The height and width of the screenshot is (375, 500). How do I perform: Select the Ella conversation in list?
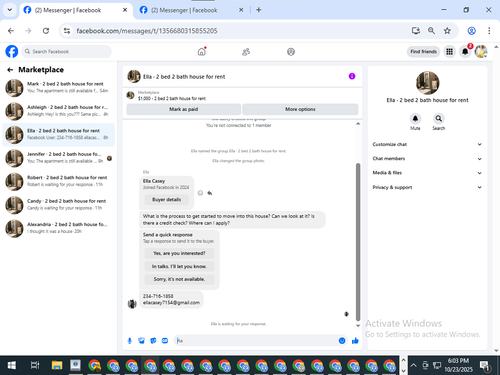58,134
